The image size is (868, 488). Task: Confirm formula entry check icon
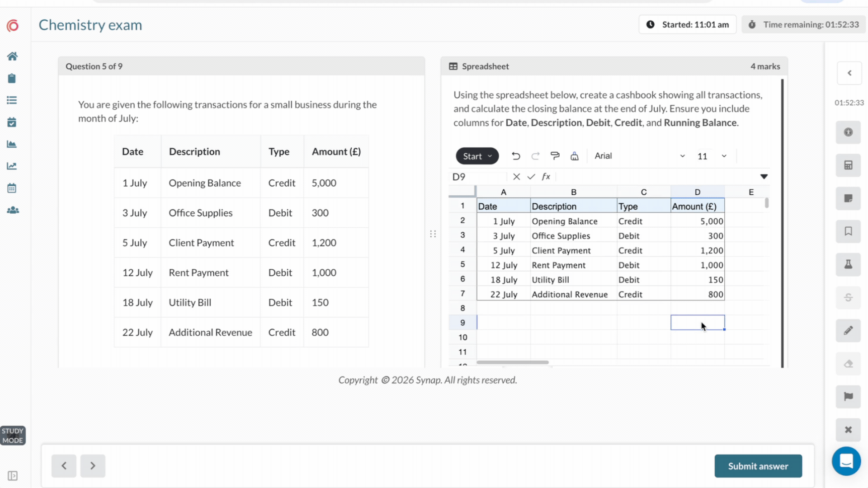point(531,177)
